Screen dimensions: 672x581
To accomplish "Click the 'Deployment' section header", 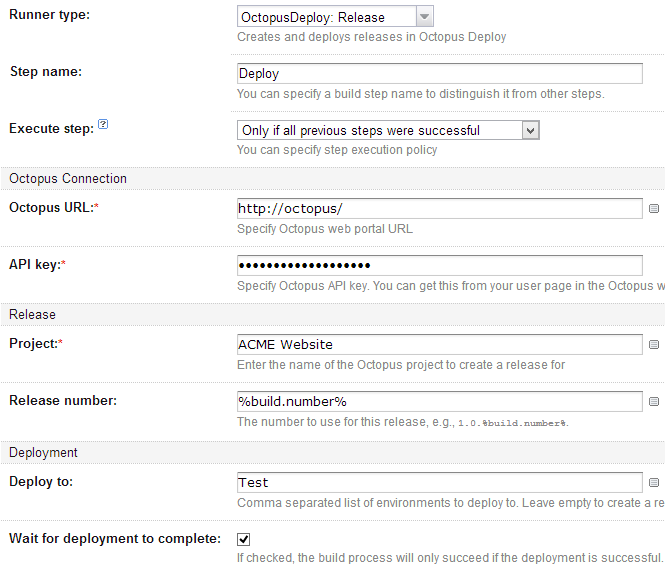I will [44, 453].
